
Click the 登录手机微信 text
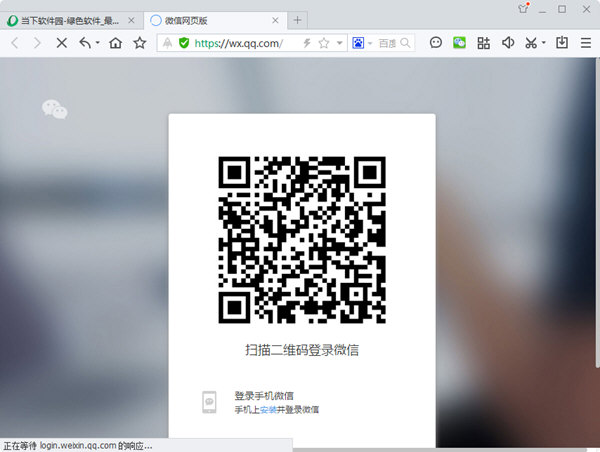(264, 396)
